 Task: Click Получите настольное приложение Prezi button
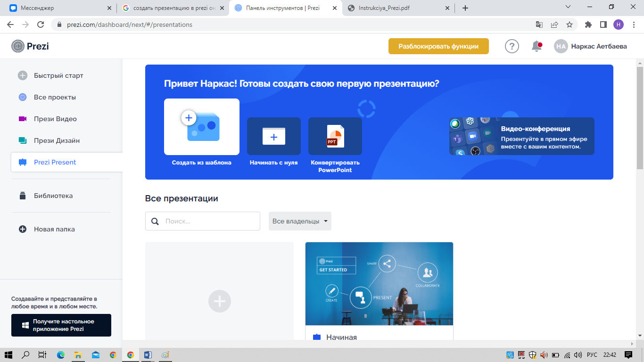coord(61,325)
